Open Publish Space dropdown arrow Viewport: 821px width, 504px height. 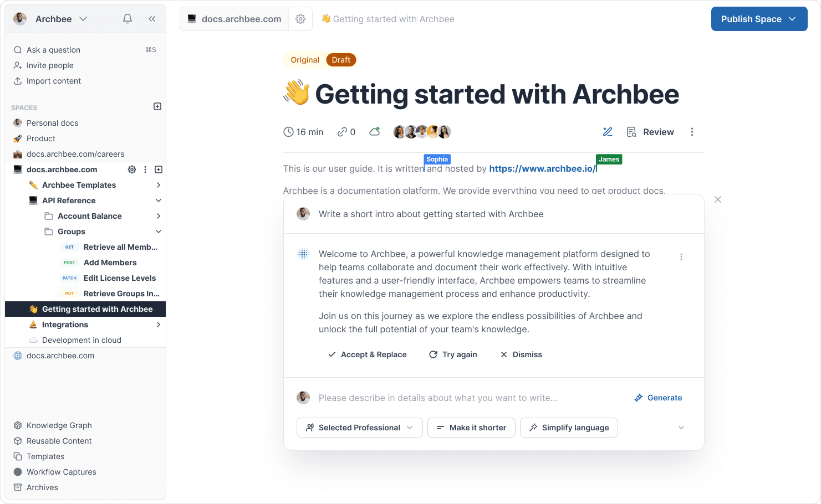tap(793, 19)
